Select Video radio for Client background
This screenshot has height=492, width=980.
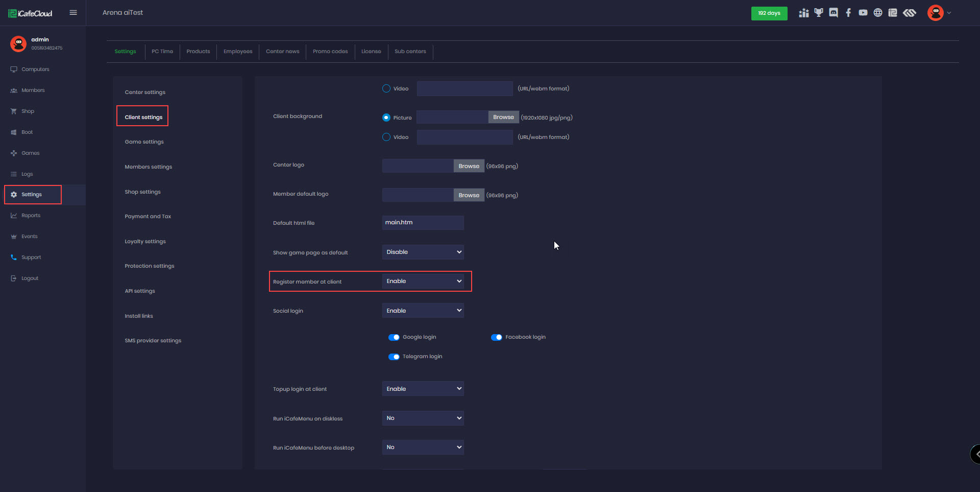(x=386, y=137)
